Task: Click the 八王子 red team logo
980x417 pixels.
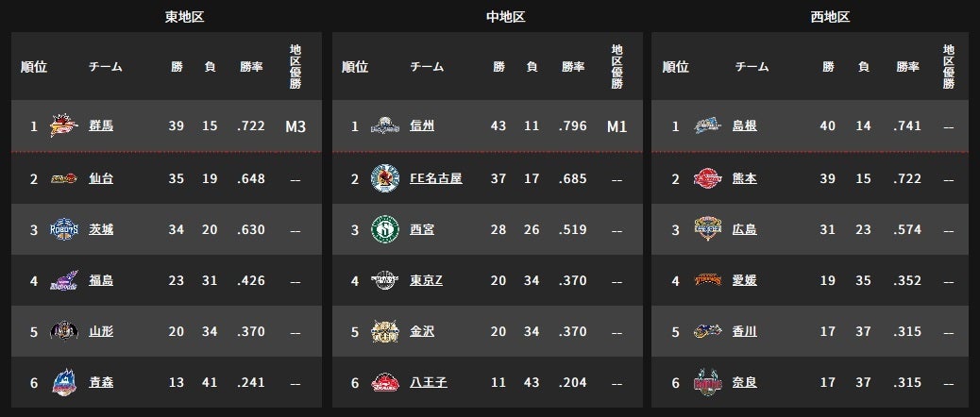Action: (385, 382)
